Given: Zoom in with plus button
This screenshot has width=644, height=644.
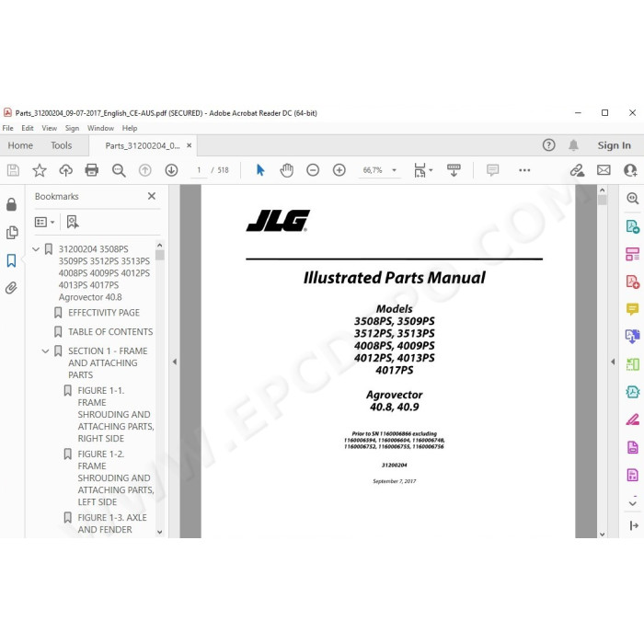Looking at the screenshot, I should pos(339,170).
